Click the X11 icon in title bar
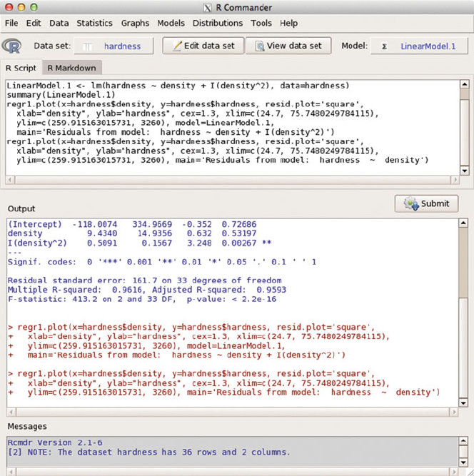 207,8
